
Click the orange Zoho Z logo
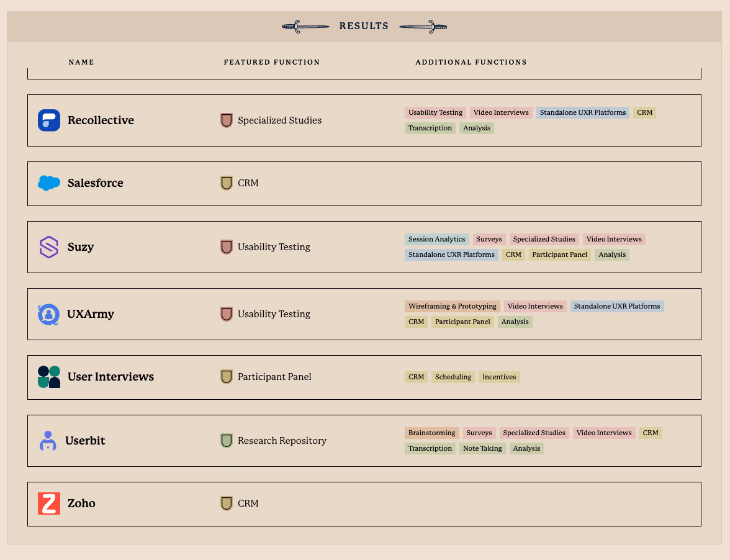pos(49,504)
